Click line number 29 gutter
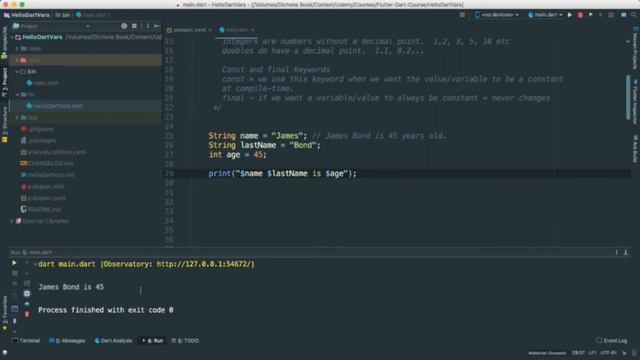Viewport: 640px width, 360px height. coord(169,173)
